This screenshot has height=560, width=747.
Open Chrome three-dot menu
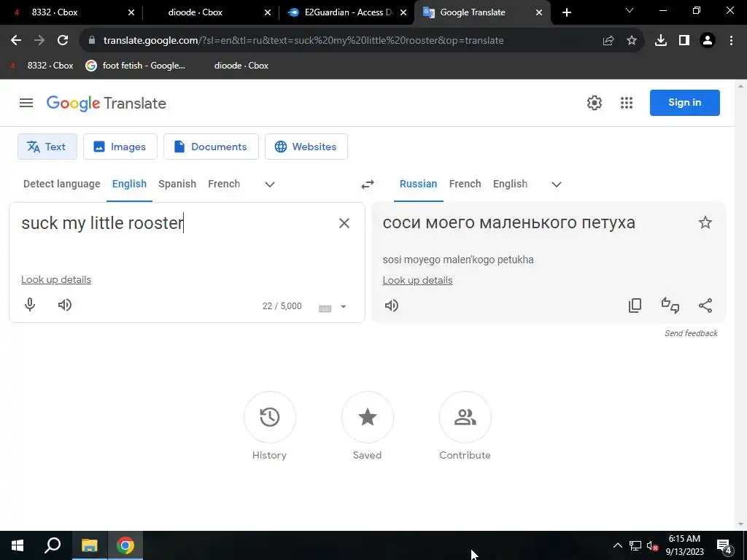(x=731, y=41)
